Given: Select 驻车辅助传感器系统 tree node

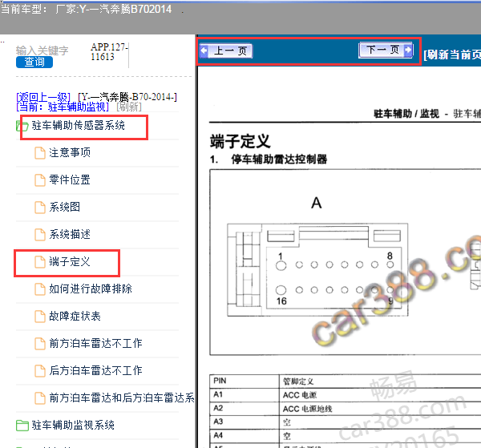Looking at the screenshot, I should [x=79, y=125].
